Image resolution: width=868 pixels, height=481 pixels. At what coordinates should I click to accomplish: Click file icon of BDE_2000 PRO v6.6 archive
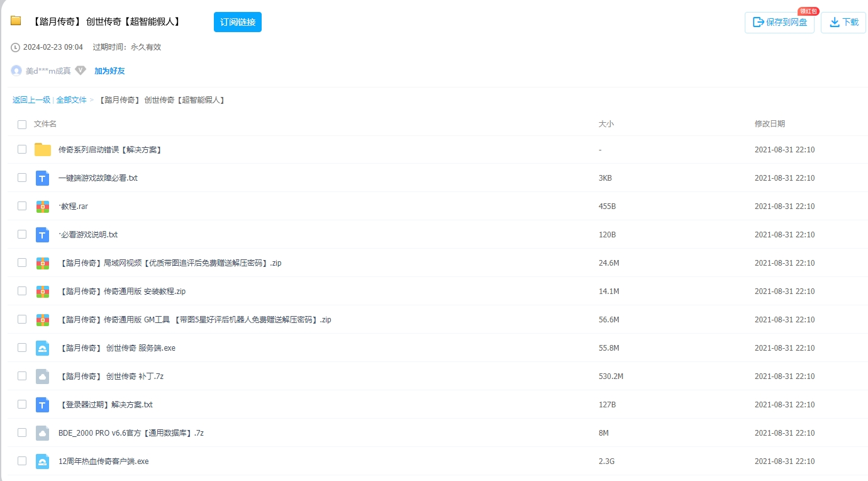(43, 433)
